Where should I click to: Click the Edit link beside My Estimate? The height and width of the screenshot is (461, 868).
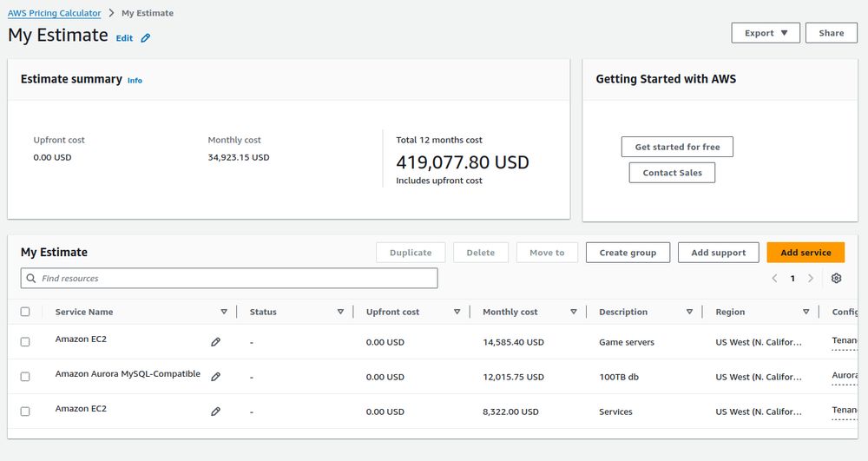(x=124, y=38)
